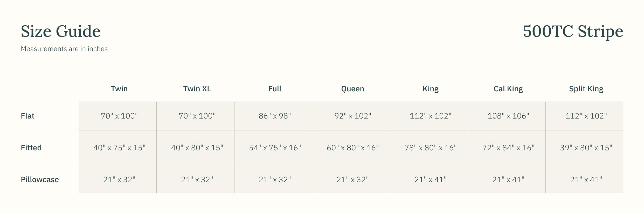Click the Queen flat sheet size cell
The height and width of the screenshot is (214, 644).
(x=352, y=116)
